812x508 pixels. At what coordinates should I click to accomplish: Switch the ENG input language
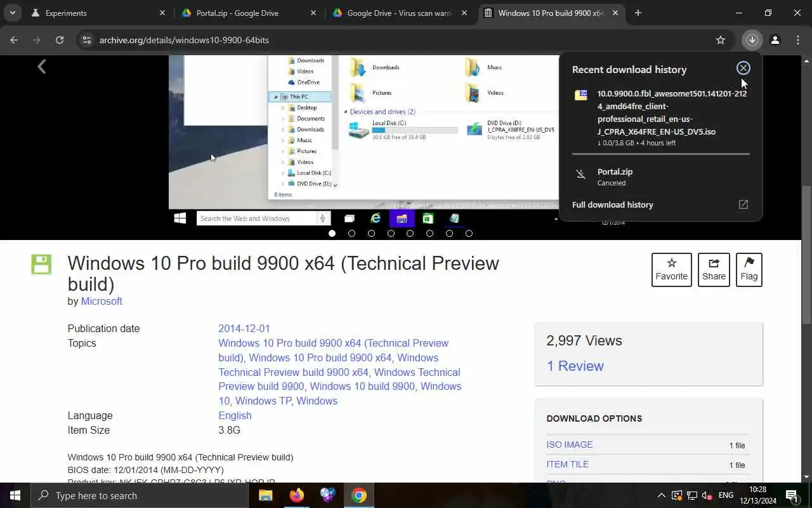(726, 495)
